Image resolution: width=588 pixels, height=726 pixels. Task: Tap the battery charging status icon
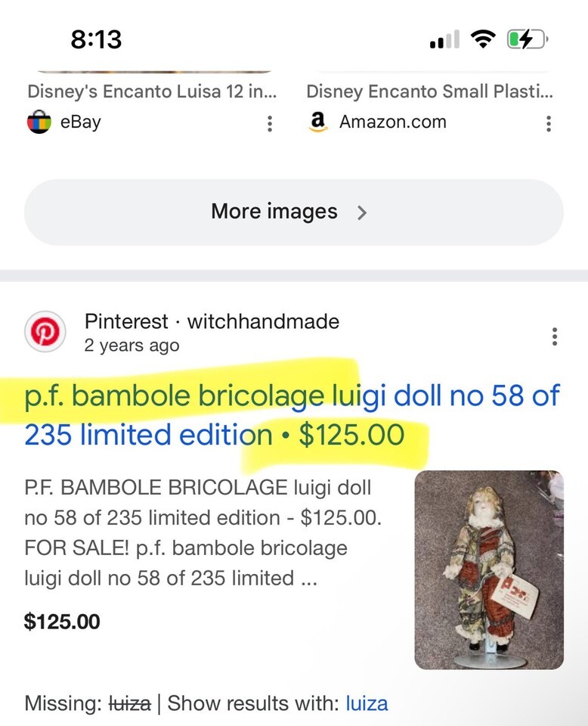pos(527,39)
